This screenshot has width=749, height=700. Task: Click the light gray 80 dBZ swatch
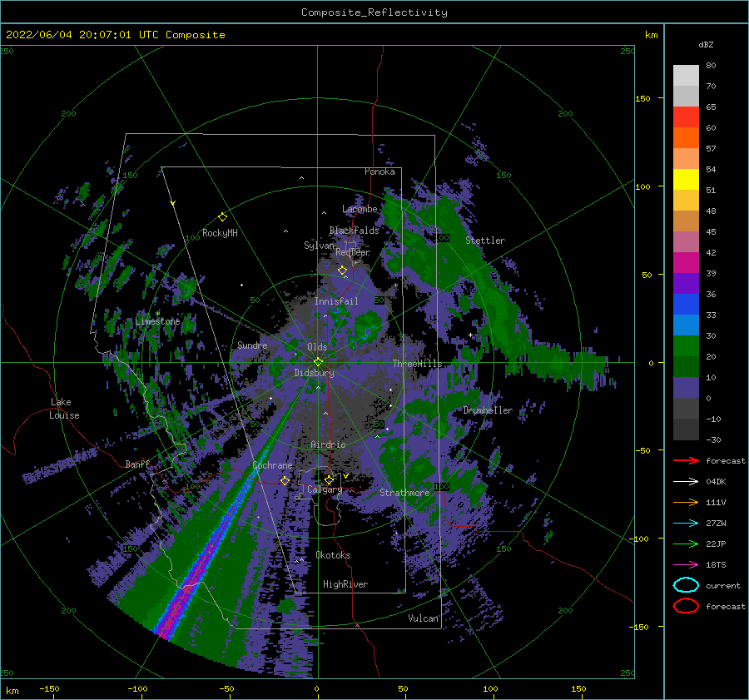tap(686, 75)
